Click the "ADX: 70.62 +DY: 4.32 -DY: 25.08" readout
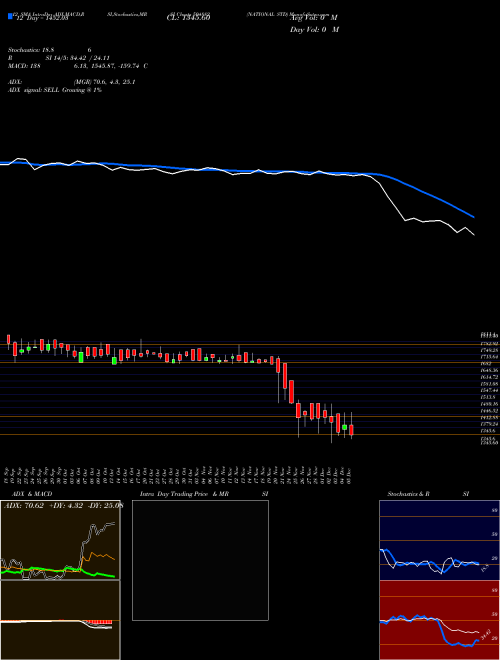This screenshot has width=500, height=660. [x=63, y=505]
